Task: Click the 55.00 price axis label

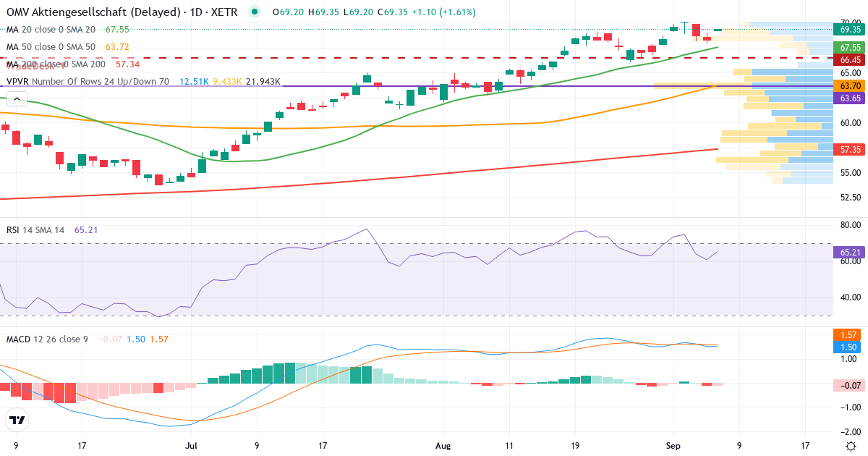Action: pos(850,172)
